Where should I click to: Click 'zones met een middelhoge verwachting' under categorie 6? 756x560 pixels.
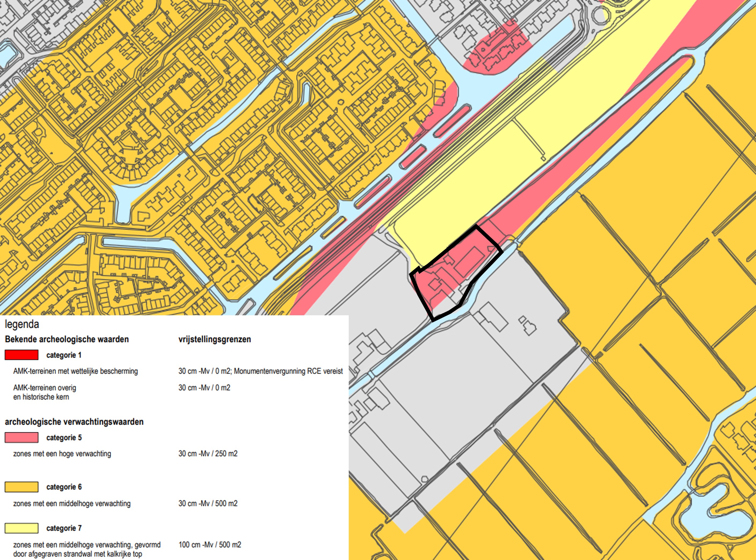point(72,503)
